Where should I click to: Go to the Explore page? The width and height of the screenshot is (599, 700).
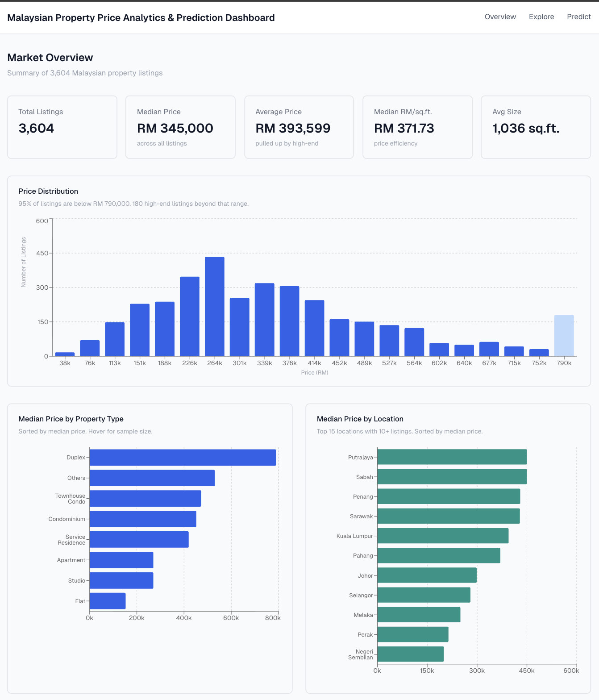541,17
